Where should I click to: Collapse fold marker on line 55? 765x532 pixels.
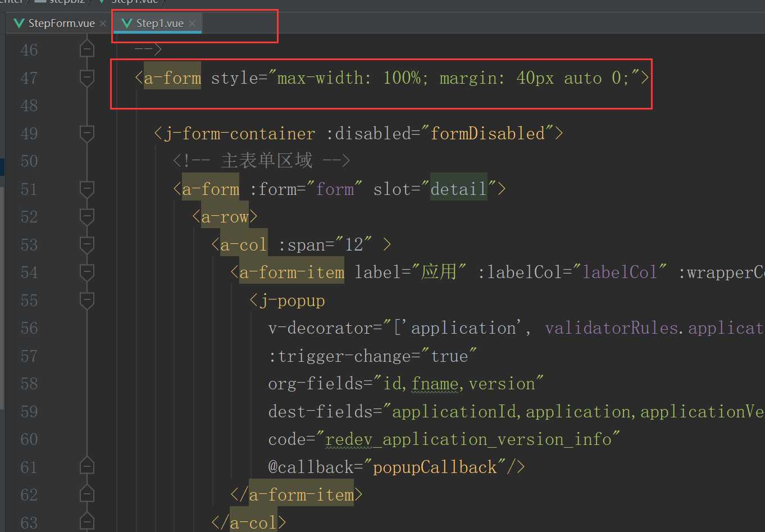tap(86, 301)
